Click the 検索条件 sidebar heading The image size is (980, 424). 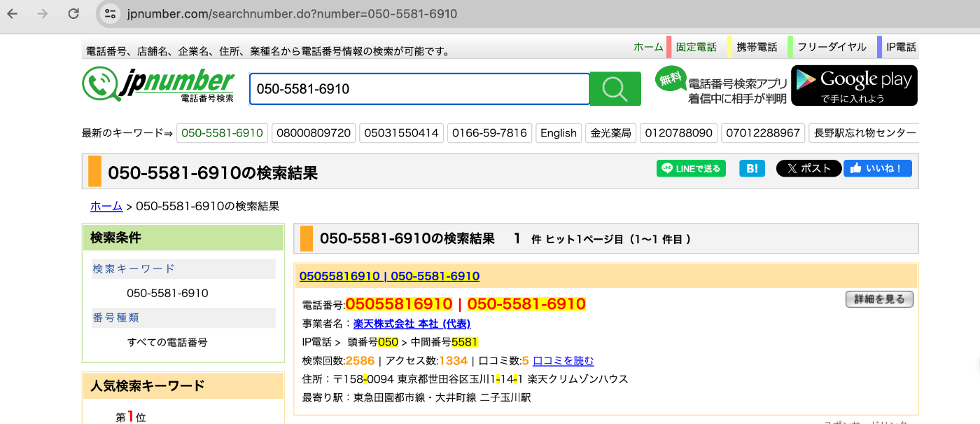(115, 238)
